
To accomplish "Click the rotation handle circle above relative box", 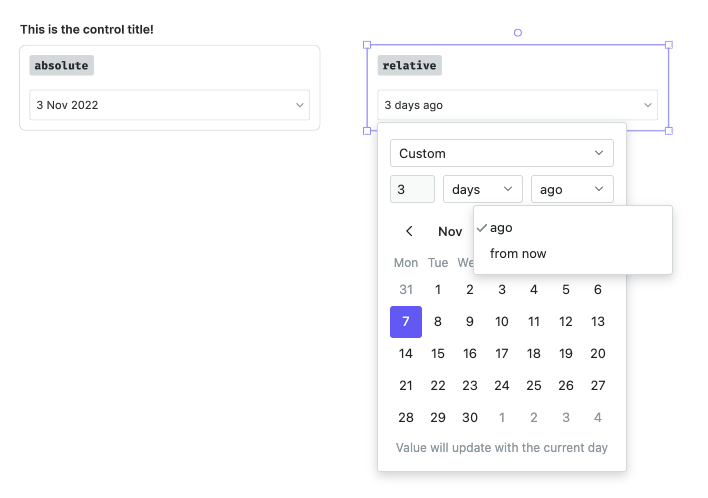I will pos(518,33).
